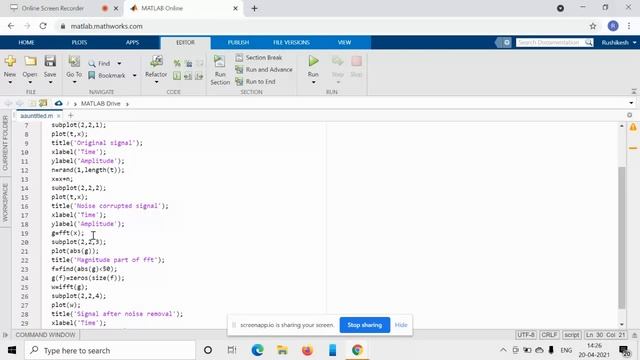The width and height of the screenshot is (640, 360).
Task: Open the Refactor dropdown arrow
Action: 156,82
